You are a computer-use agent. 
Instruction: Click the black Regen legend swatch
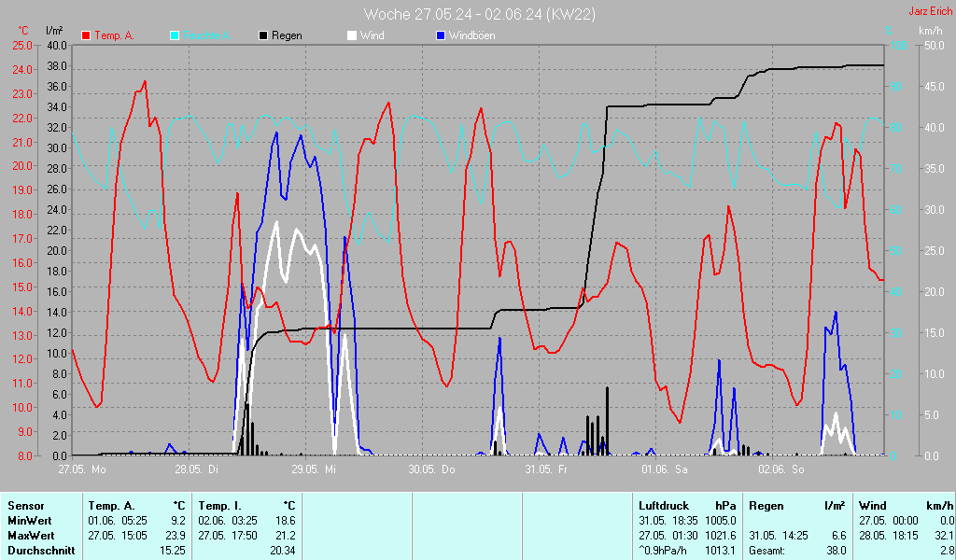(263, 35)
